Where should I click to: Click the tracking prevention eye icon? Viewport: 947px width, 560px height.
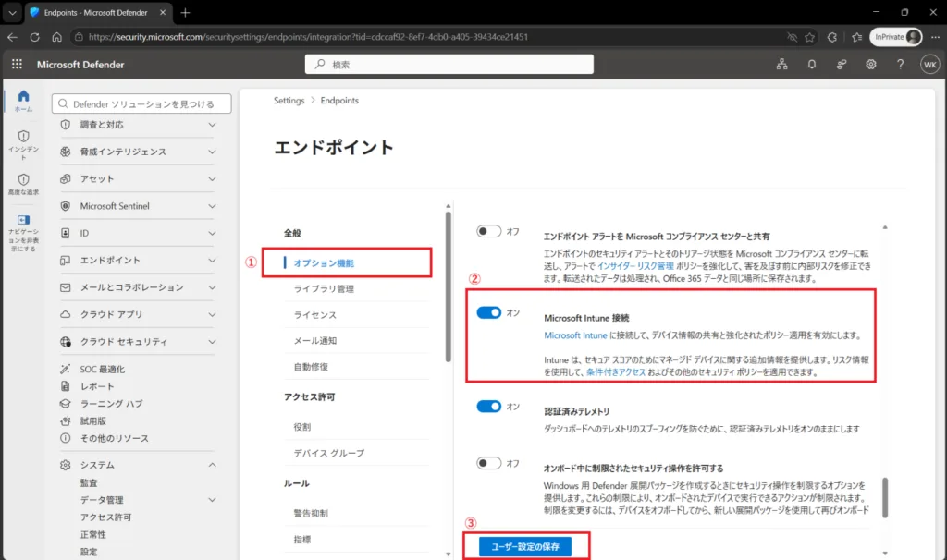792,37
